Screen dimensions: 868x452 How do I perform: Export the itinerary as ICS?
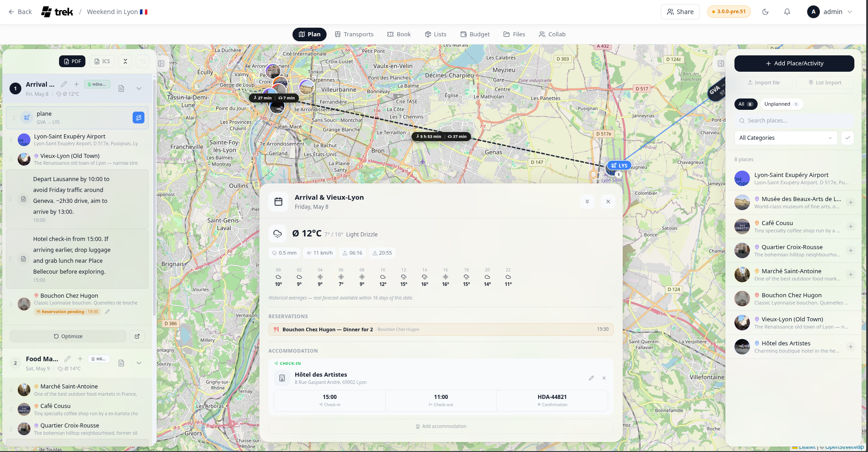coord(102,61)
